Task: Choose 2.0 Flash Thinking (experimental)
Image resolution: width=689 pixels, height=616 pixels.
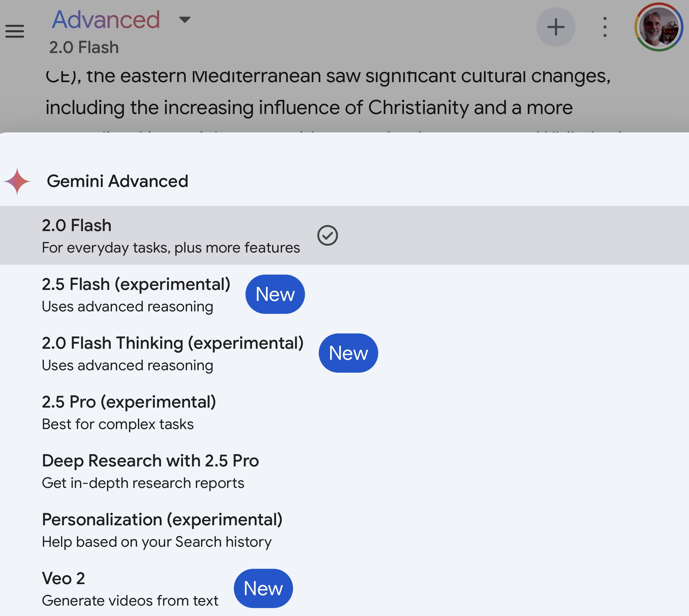Action: point(172,353)
